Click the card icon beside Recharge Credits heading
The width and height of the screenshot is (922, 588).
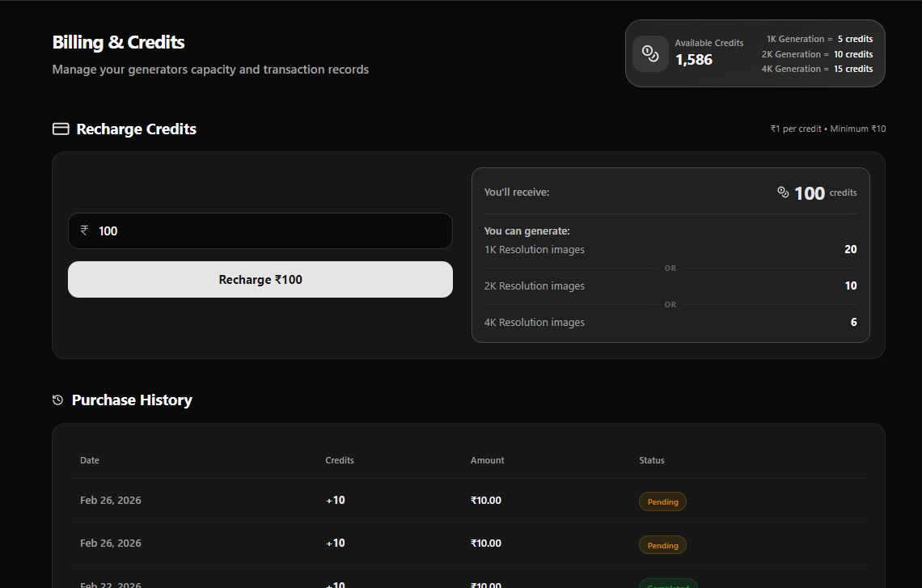click(60, 128)
